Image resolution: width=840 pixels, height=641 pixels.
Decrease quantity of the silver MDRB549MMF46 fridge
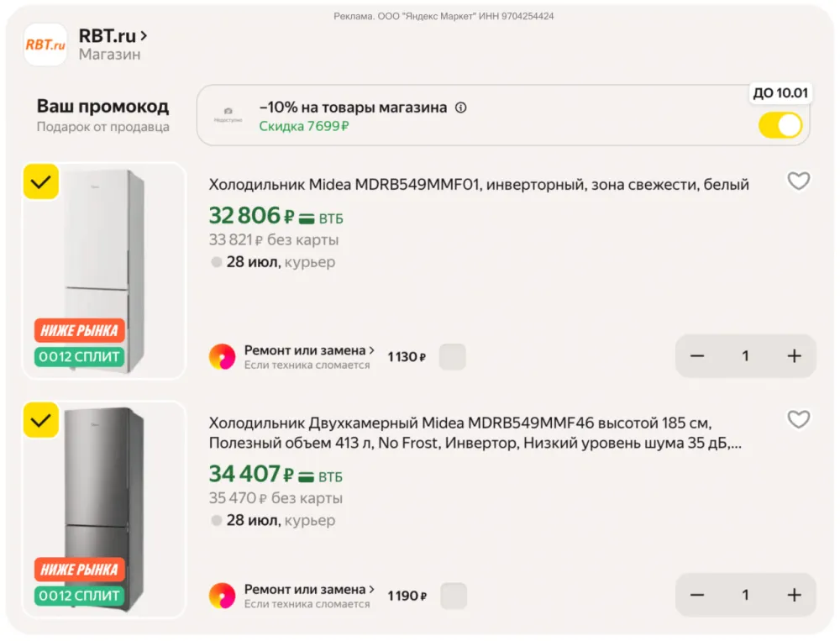[697, 595]
